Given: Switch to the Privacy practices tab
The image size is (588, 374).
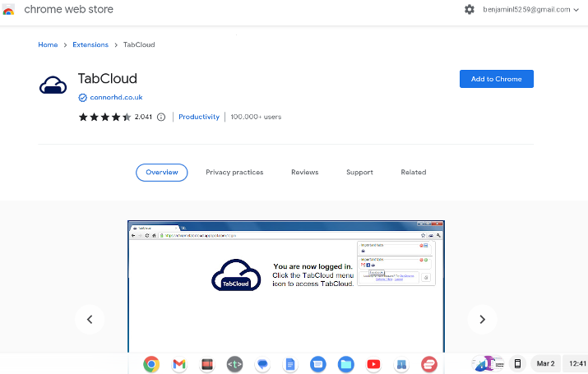Looking at the screenshot, I should [x=234, y=173].
